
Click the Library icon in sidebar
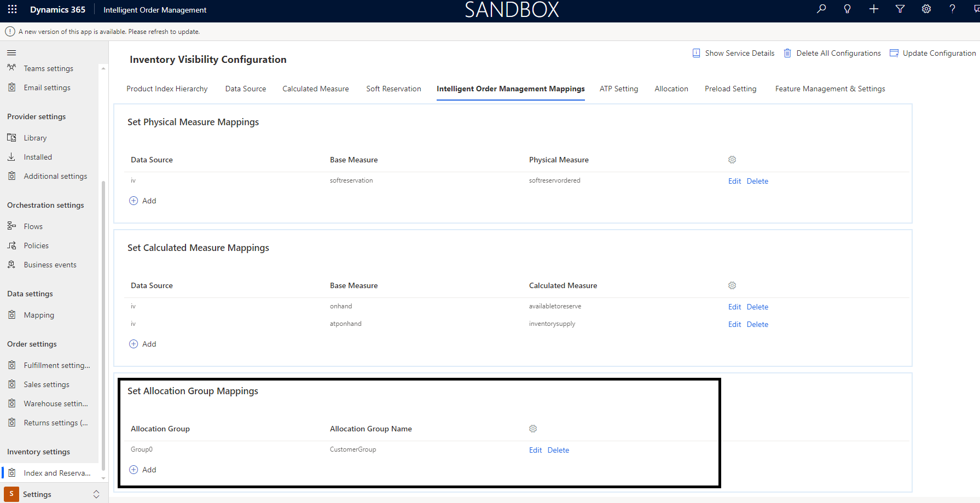11,137
